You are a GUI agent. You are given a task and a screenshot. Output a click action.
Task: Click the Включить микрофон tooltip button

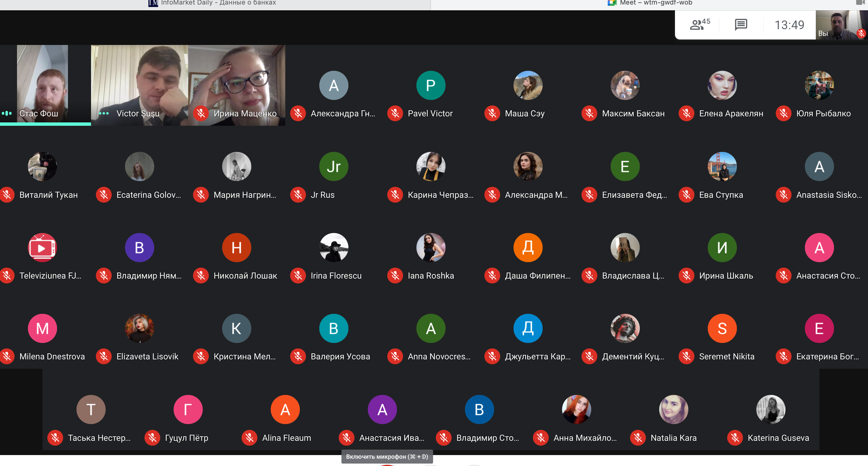click(387, 457)
